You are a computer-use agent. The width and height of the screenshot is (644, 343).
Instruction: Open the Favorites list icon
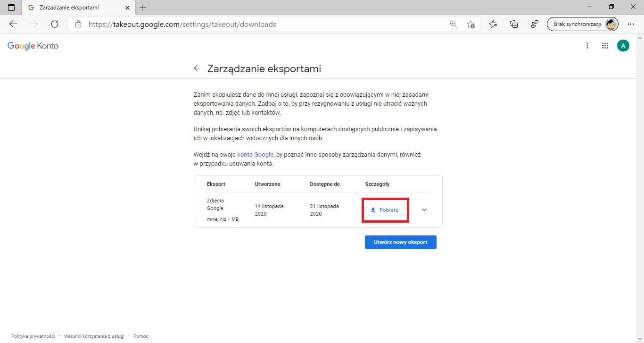(x=493, y=24)
